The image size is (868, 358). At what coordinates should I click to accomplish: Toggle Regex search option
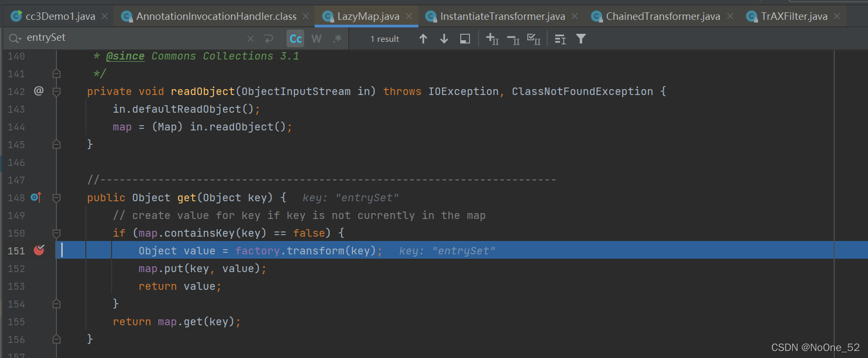coord(337,39)
